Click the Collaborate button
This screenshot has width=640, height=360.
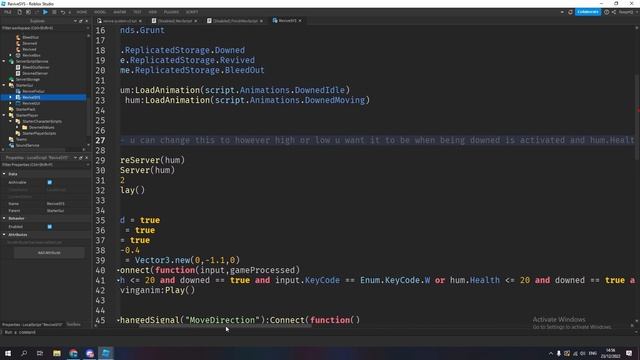pos(588,12)
